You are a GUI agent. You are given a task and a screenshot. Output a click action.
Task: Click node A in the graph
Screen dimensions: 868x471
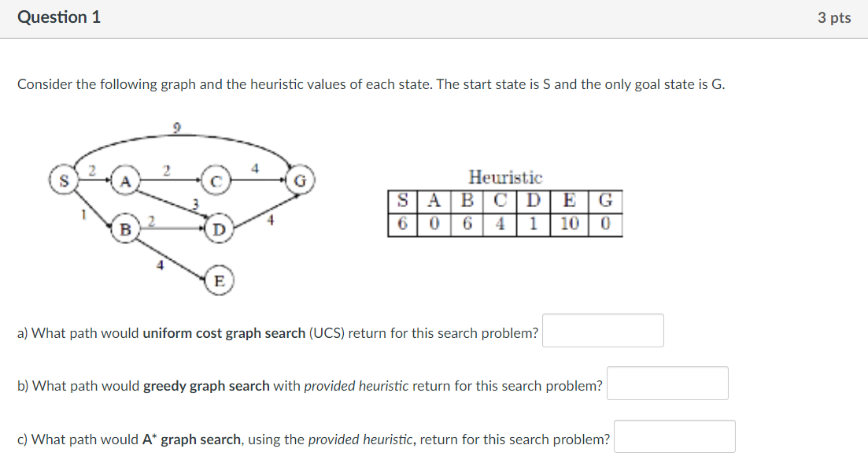126,180
